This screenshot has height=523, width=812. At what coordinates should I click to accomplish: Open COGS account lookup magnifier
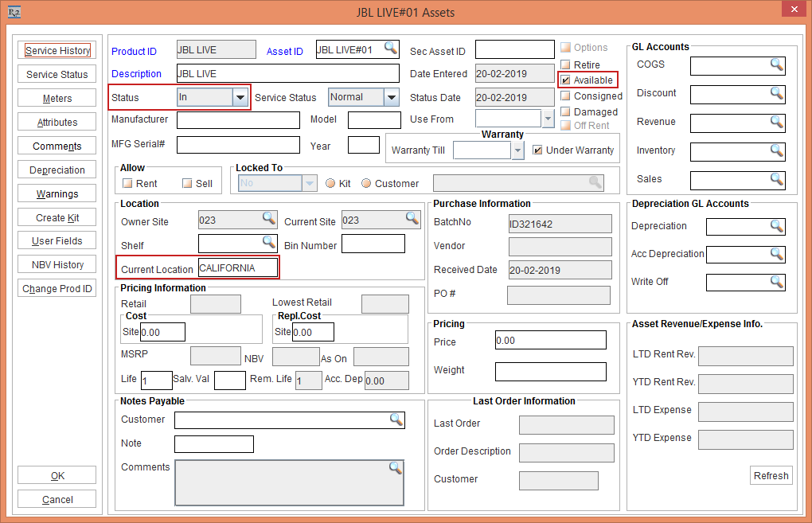click(776, 64)
